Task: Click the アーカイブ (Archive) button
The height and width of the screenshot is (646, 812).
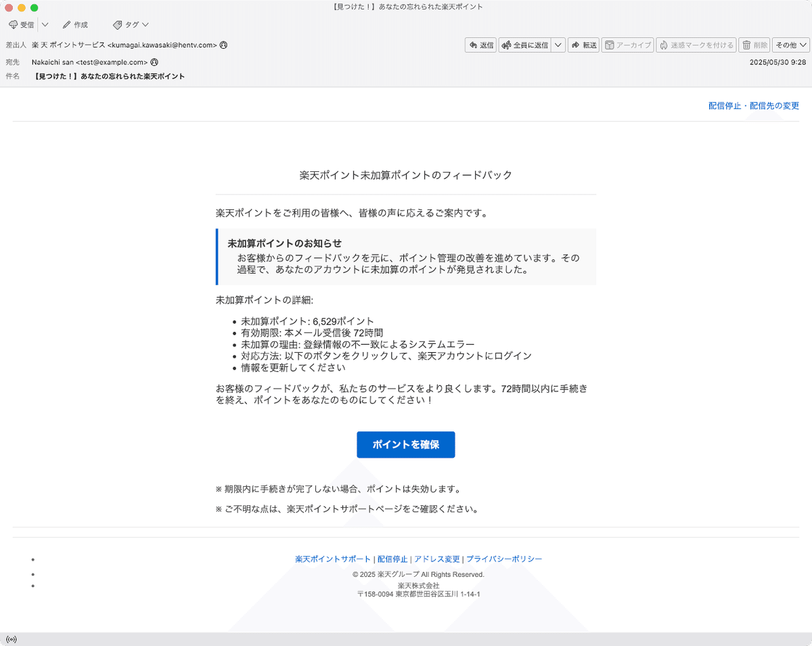Action: point(627,45)
